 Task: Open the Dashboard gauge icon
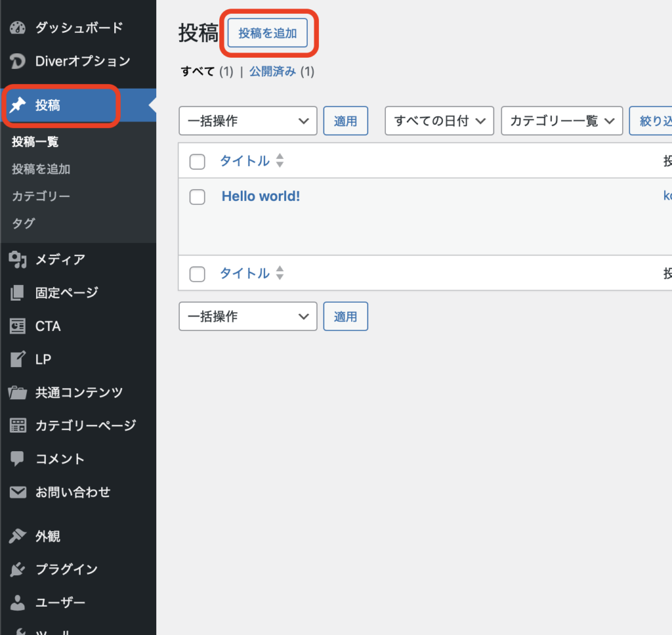[x=18, y=28]
